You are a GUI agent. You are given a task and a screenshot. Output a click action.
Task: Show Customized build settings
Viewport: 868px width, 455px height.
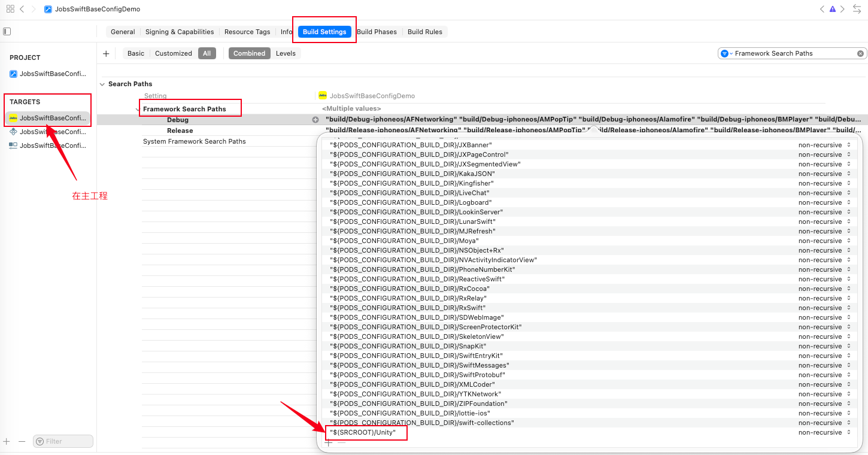click(x=174, y=53)
